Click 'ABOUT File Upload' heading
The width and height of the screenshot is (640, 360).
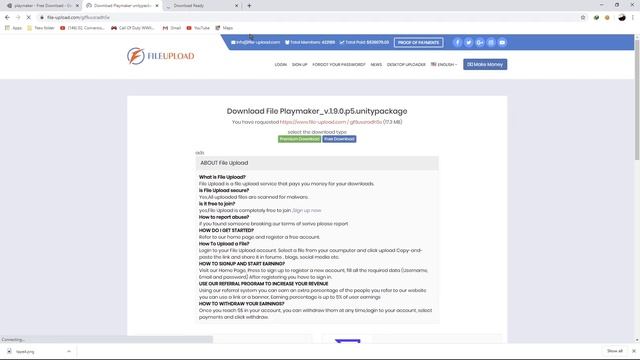224,163
